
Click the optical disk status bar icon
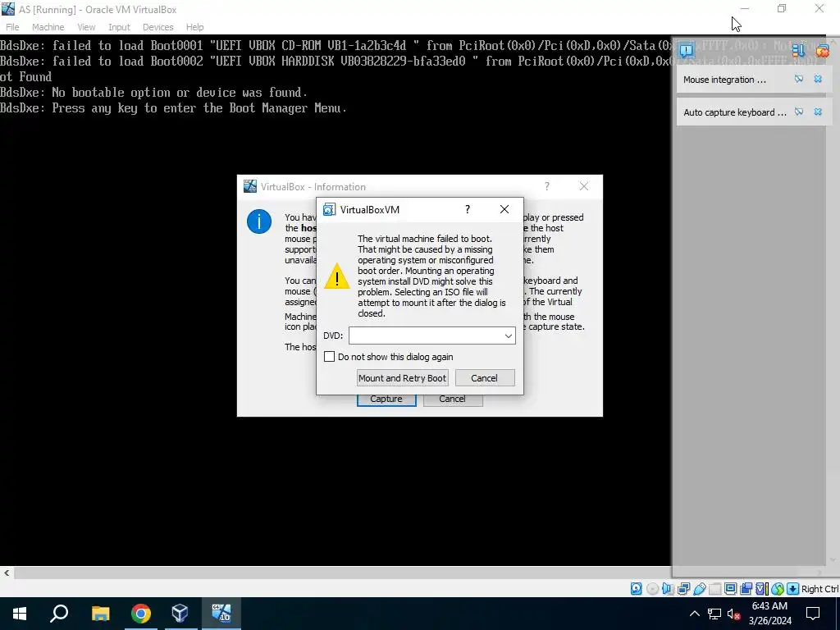point(652,589)
